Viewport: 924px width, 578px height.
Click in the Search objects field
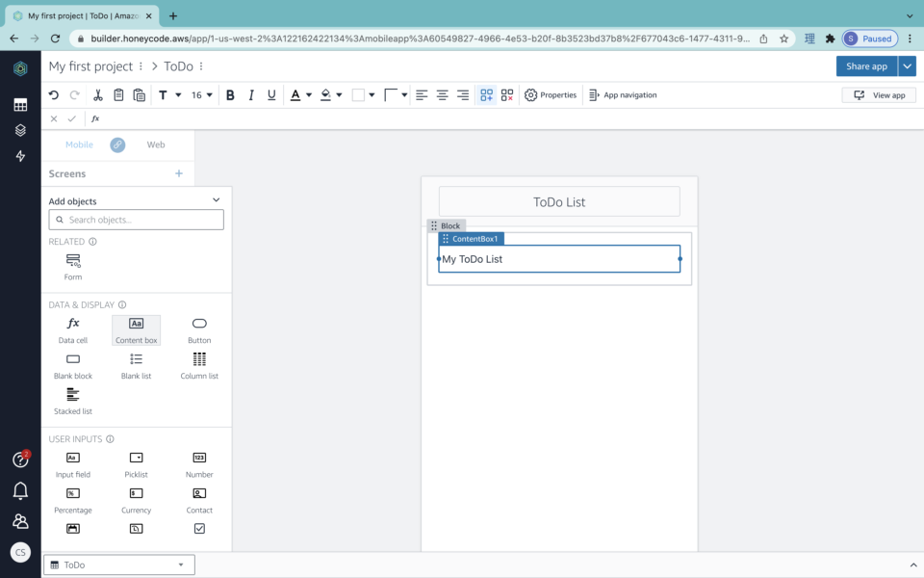pos(136,220)
